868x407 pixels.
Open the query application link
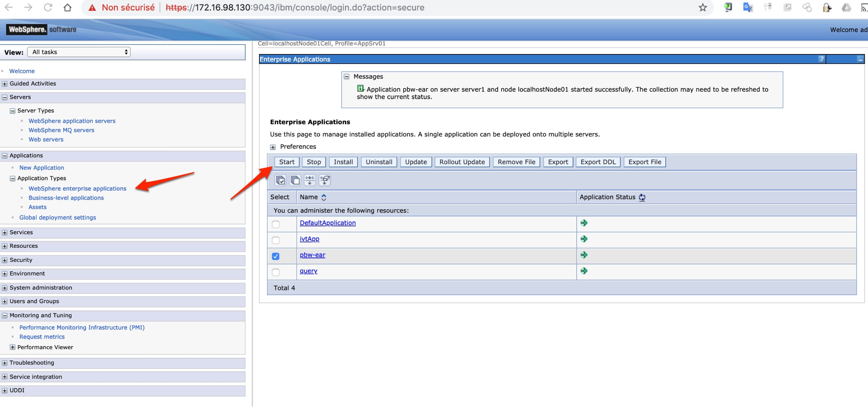tap(308, 271)
